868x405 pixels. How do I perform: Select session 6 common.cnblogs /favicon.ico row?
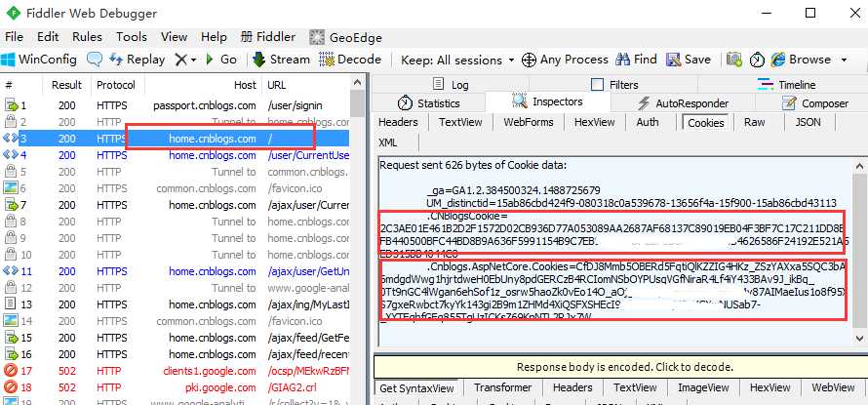click(x=176, y=188)
